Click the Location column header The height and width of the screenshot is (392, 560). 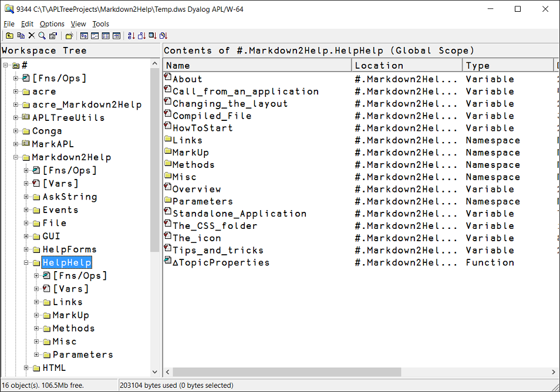point(407,65)
